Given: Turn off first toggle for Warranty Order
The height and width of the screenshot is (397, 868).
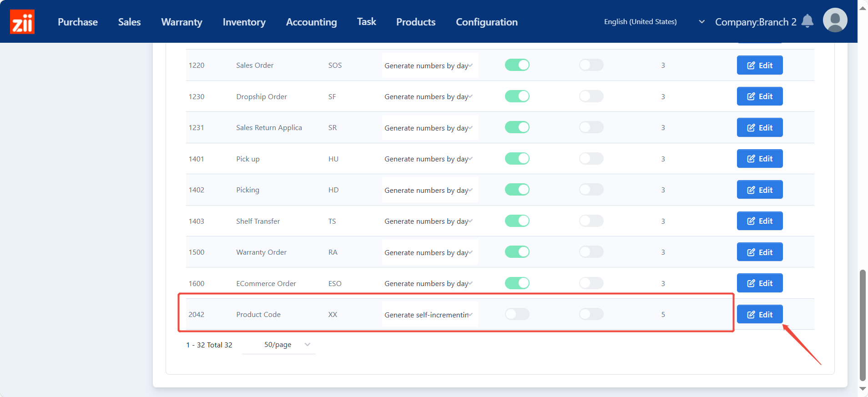Looking at the screenshot, I should point(517,251).
